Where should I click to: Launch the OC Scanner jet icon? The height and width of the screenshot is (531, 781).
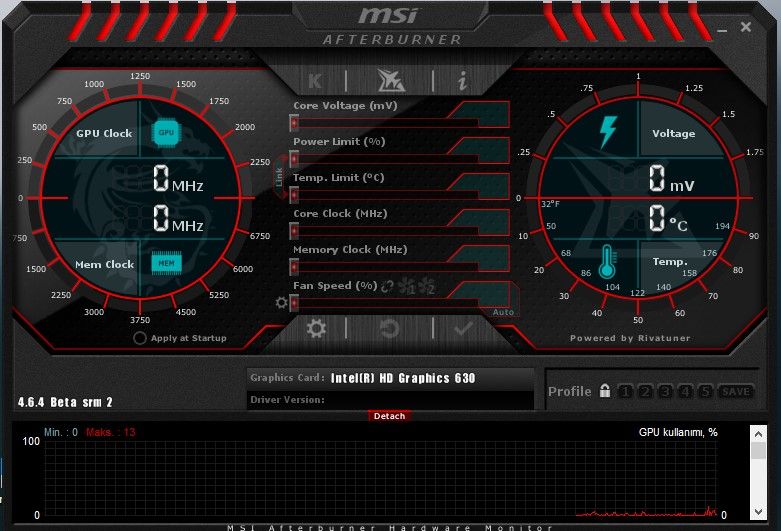390,80
